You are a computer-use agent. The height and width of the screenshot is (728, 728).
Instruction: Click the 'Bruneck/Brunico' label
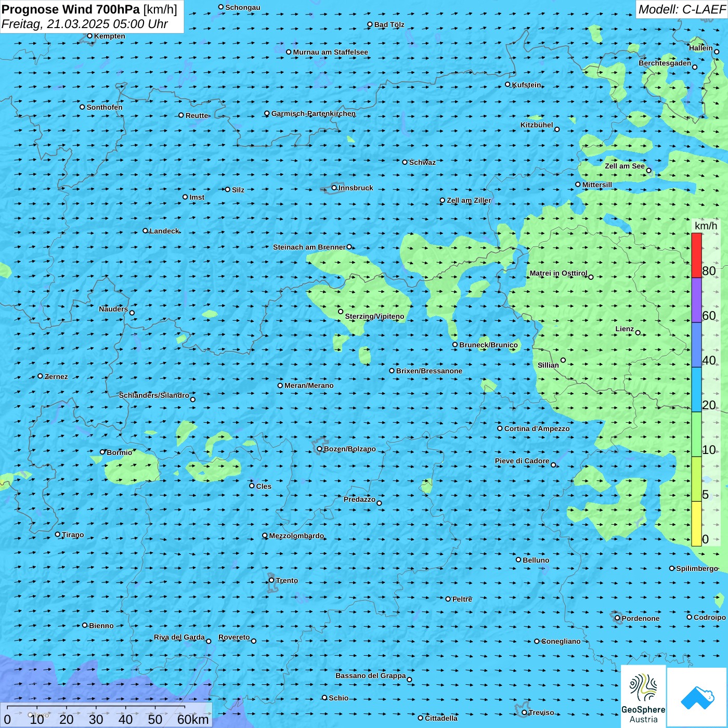pyautogui.click(x=488, y=345)
